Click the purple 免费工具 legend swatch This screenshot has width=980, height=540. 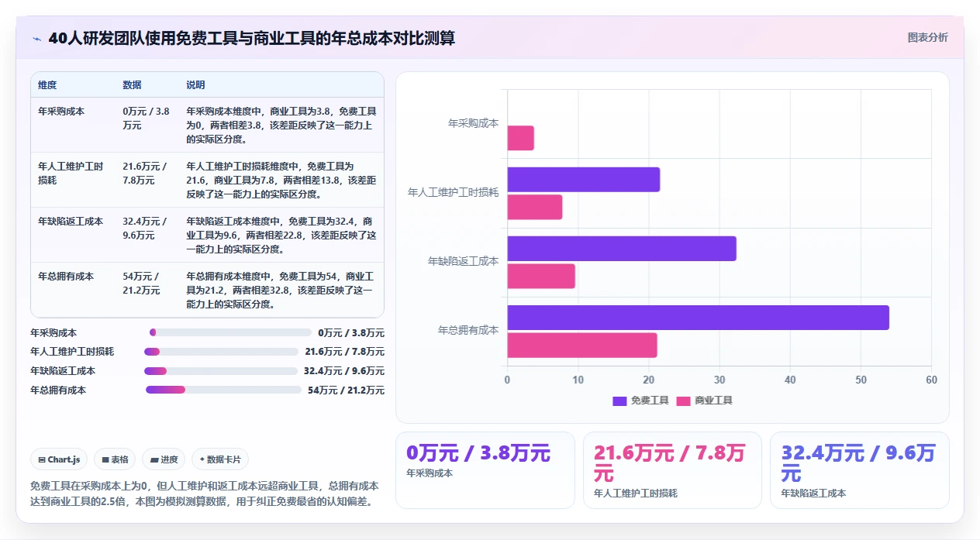619,401
